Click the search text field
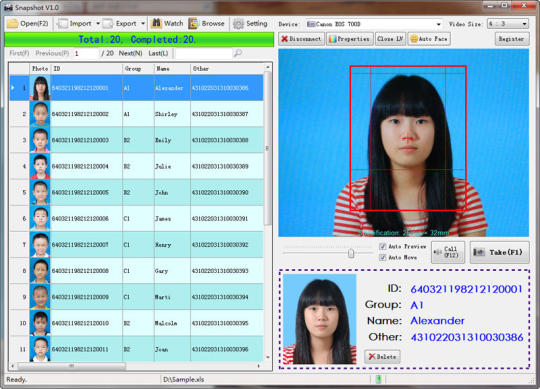Image resolution: width=540 pixels, height=389 pixels. [x=204, y=53]
